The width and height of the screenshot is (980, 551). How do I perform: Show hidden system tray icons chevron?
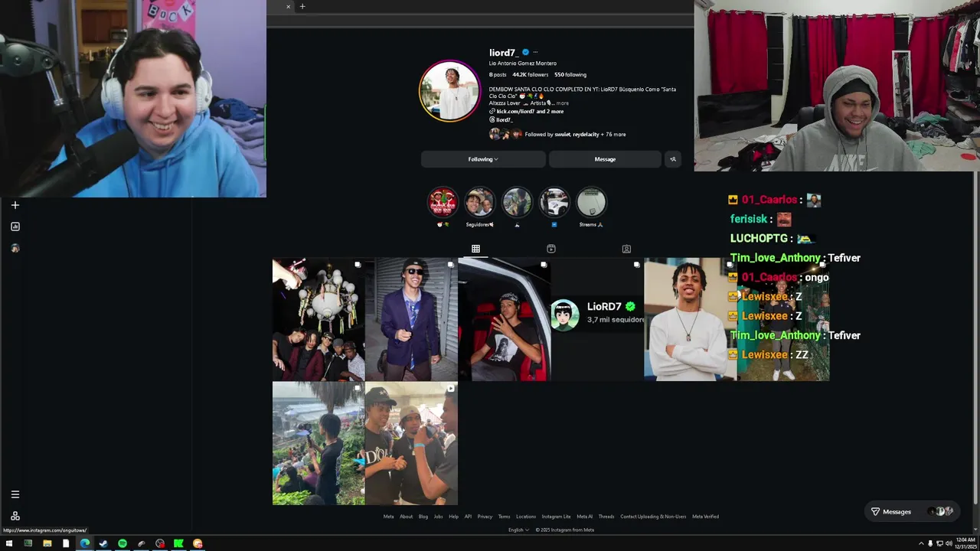[x=921, y=544]
